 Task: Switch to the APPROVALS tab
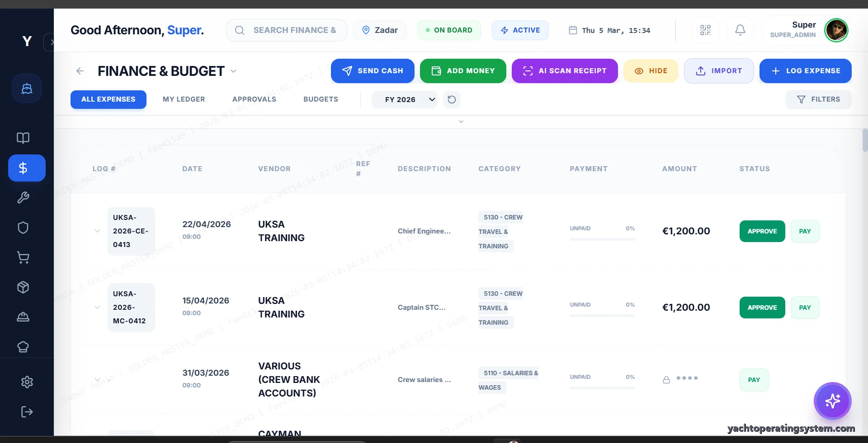pyautogui.click(x=255, y=99)
